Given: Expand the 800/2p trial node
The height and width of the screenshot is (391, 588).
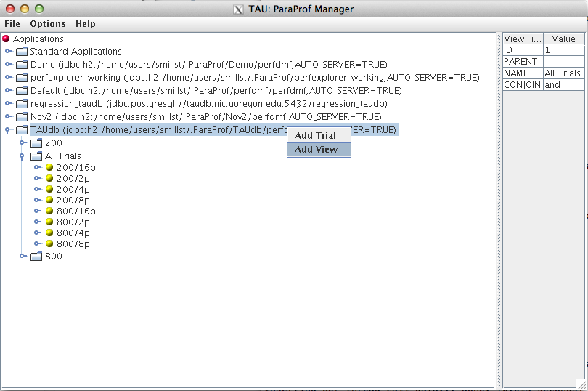Looking at the screenshot, I should point(38,222).
